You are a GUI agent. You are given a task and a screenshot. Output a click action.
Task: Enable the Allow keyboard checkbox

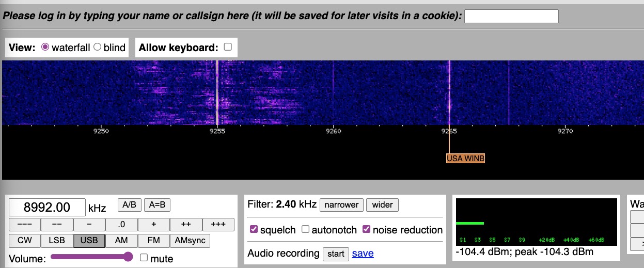pyautogui.click(x=228, y=47)
